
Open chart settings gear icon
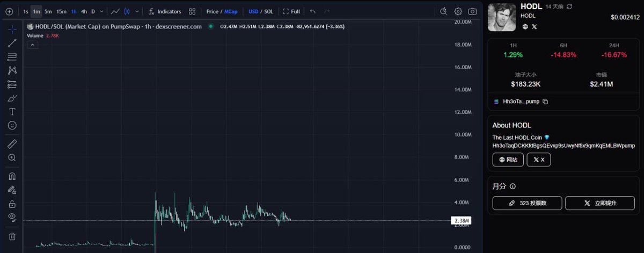pyautogui.click(x=458, y=11)
